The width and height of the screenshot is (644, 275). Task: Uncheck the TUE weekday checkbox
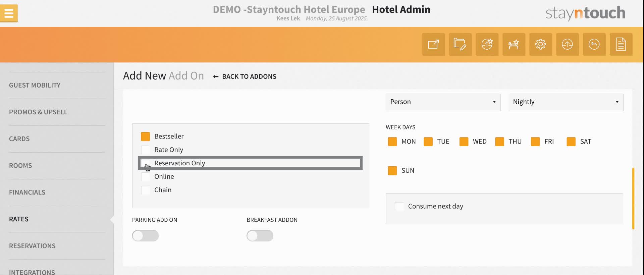pos(428,142)
